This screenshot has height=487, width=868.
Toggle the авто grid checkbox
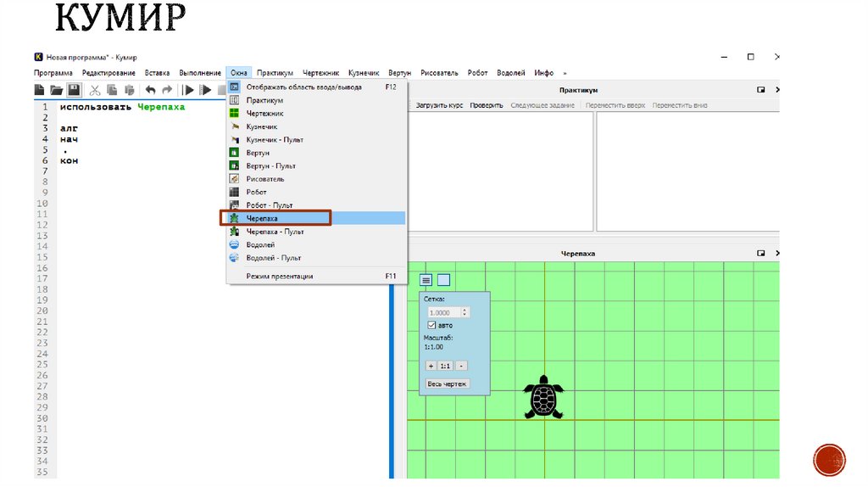(x=431, y=325)
